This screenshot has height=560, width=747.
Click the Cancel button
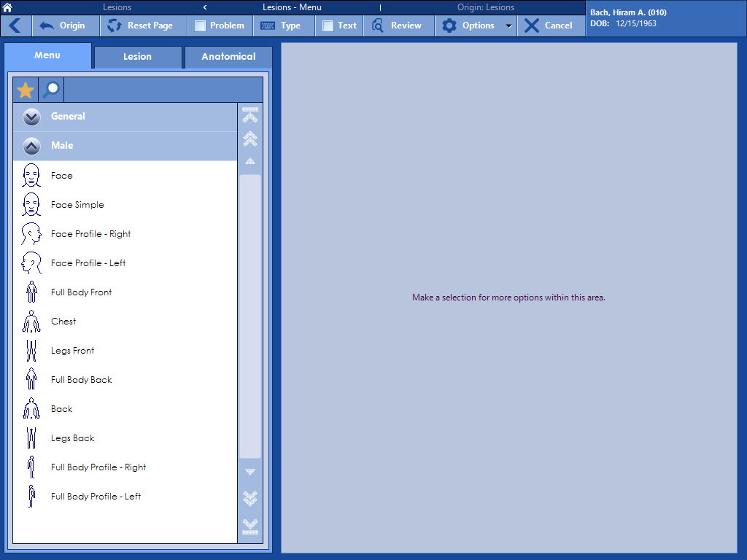click(x=549, y=26)
